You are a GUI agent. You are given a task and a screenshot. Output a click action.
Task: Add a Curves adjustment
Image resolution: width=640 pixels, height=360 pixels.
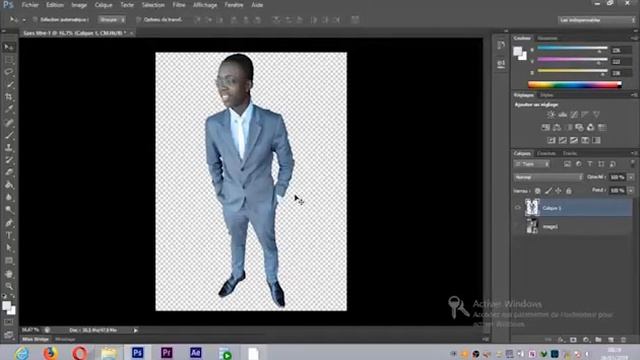(574, 115)
